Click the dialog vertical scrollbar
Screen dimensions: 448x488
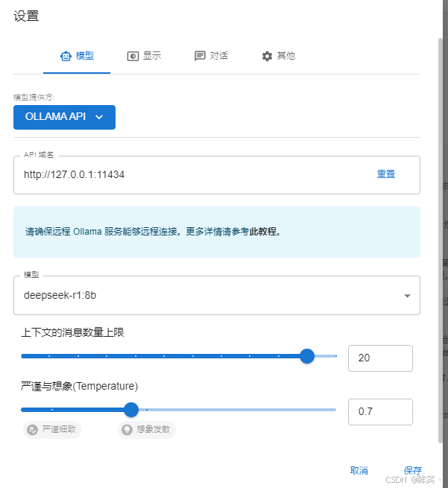pos(441,240)
